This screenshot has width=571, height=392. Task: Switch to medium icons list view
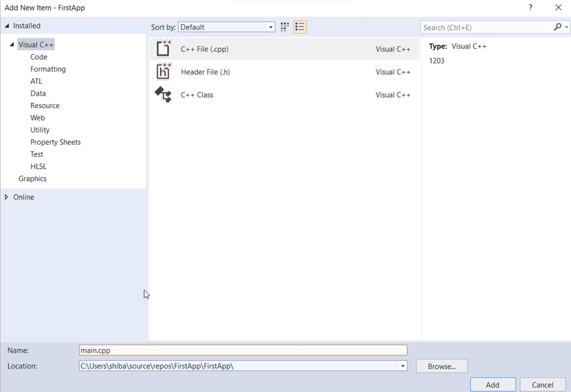300,27
